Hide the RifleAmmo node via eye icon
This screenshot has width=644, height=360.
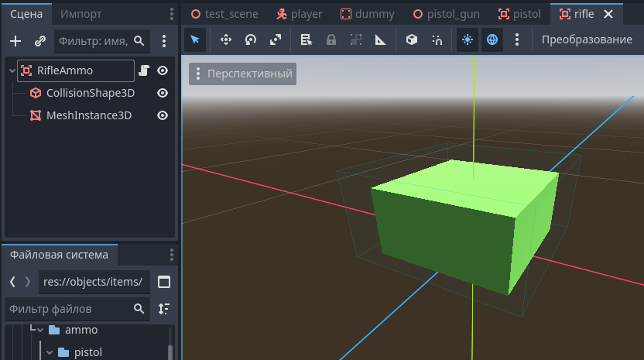163,70
